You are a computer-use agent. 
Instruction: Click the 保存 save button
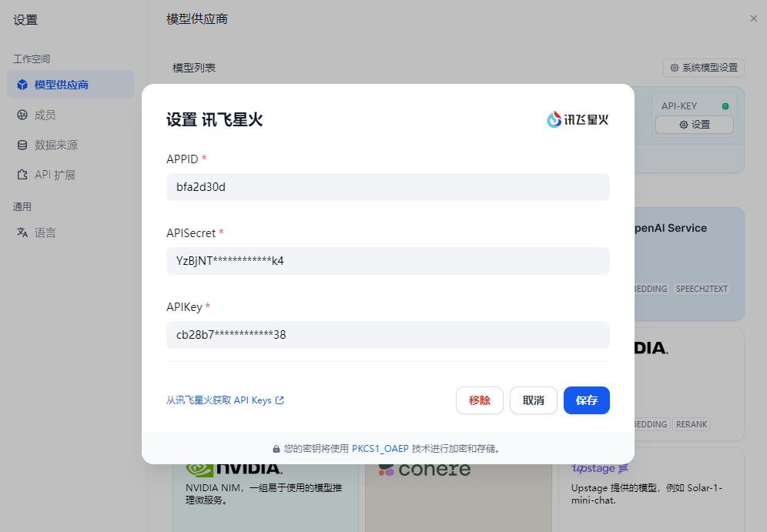point(587,400)
